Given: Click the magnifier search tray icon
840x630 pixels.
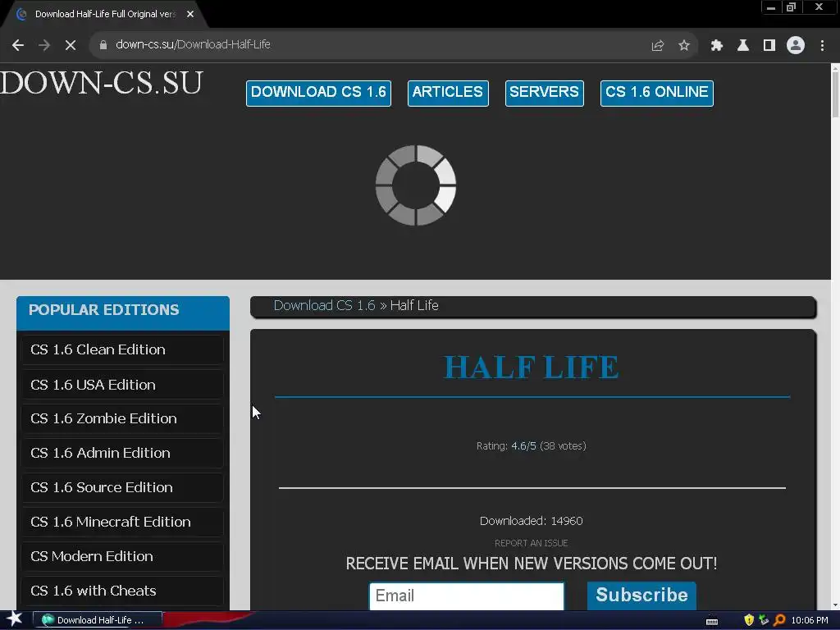Looking at the screenshot, I should point(779,620).
